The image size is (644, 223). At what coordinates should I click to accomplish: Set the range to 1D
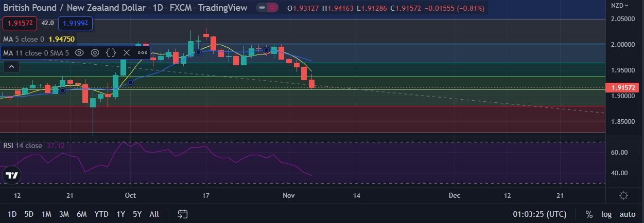(12, 214)
